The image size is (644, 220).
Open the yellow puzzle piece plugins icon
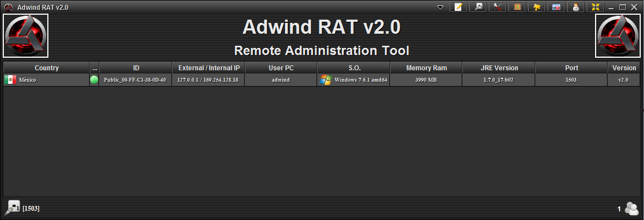tap(536, 7)
